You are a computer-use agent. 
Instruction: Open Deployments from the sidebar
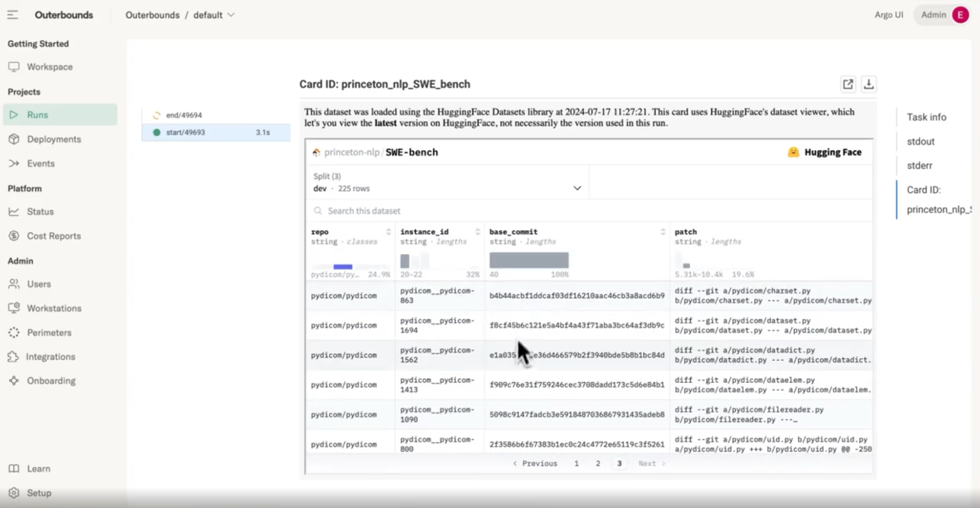pos(54,139)
